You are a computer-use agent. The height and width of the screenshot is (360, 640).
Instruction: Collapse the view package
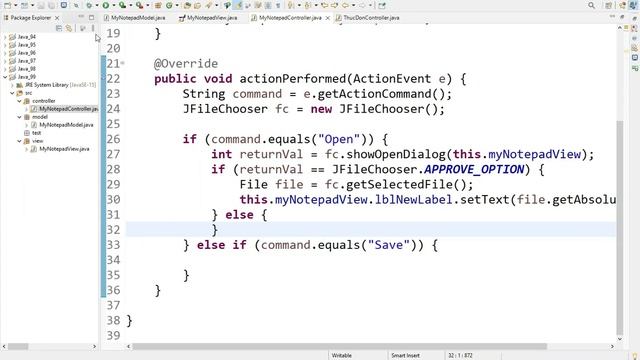click(x=19, y=141)
